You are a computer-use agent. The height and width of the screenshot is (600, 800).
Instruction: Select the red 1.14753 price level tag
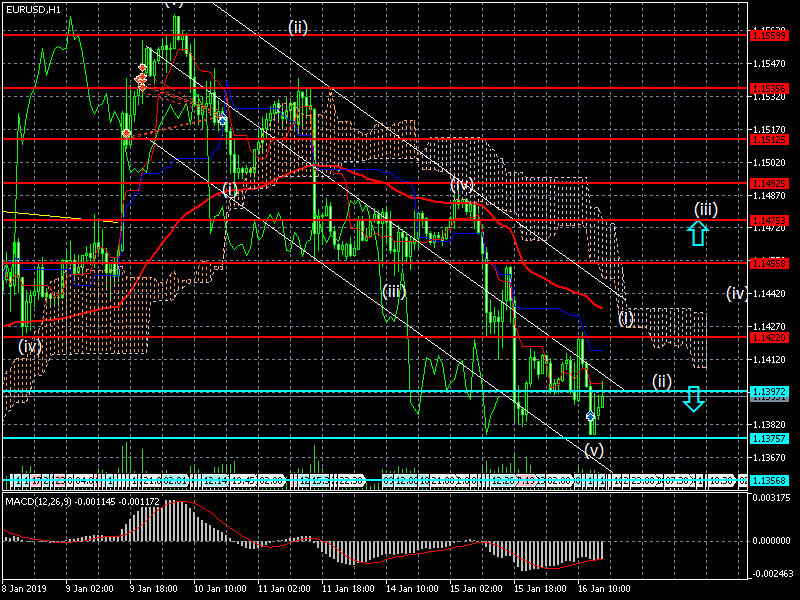pos(769,220)
